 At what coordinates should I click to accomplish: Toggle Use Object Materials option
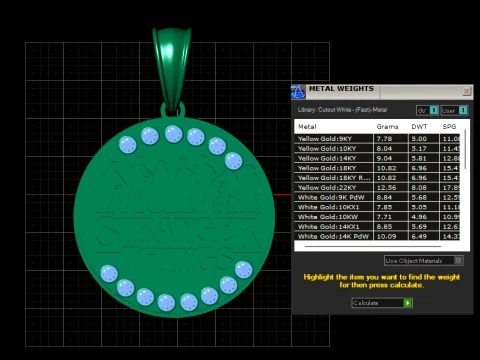coord(423,261)
